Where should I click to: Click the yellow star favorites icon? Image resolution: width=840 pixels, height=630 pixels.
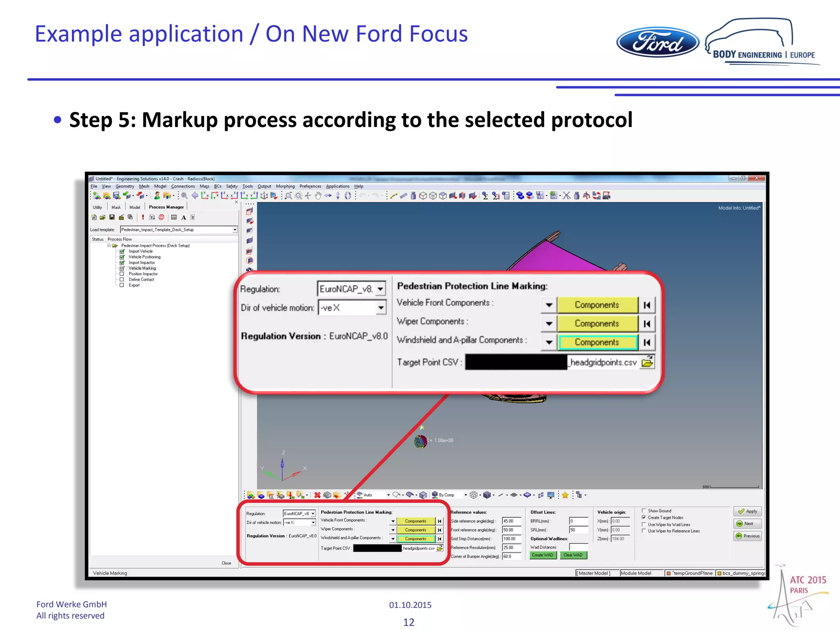[565, 495]
